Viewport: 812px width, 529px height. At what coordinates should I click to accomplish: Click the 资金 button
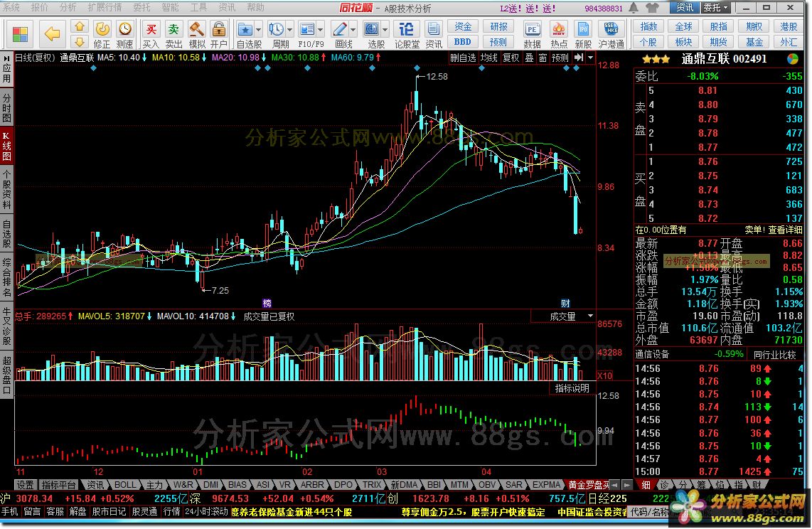pos(463,27)
